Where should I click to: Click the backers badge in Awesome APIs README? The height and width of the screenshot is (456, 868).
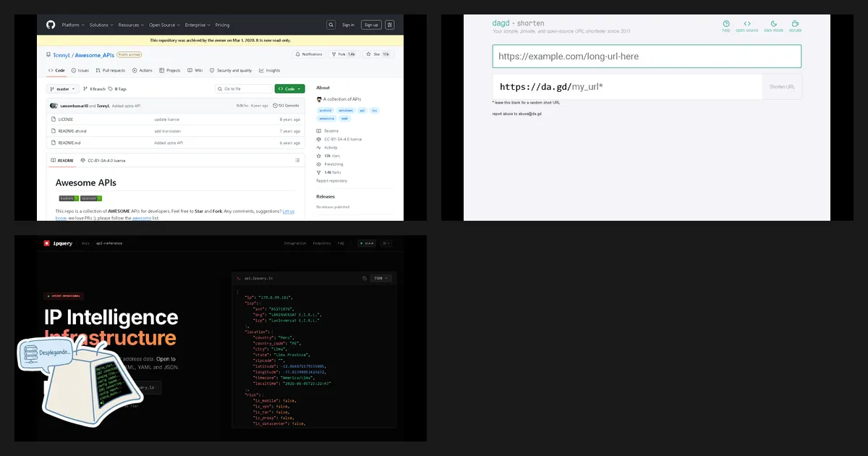click(68, 198)
